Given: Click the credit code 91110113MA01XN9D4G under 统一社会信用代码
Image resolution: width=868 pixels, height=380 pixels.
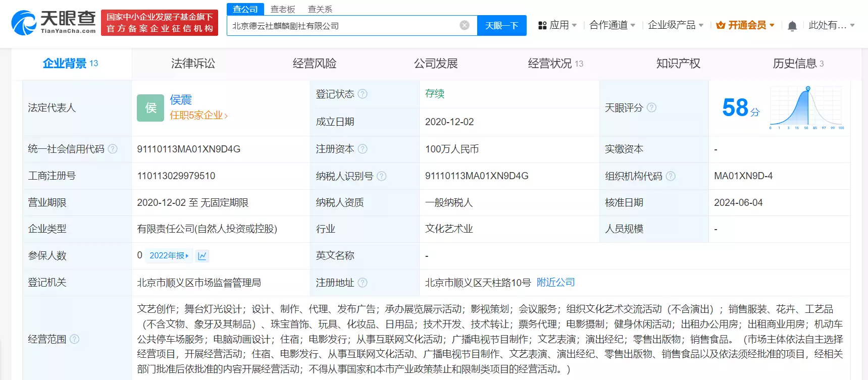Looking at the screenshot, I should tap(189, 149).
